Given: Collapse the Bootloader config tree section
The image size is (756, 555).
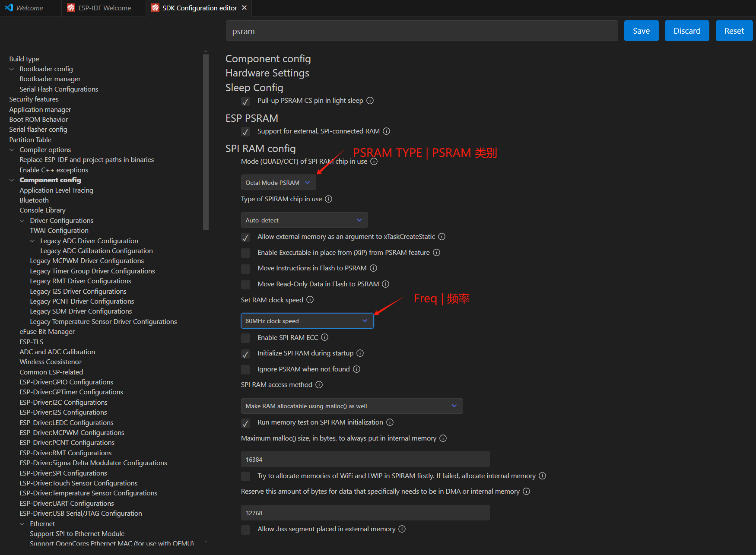Looking at the screenshot, I should pos(11,69).
